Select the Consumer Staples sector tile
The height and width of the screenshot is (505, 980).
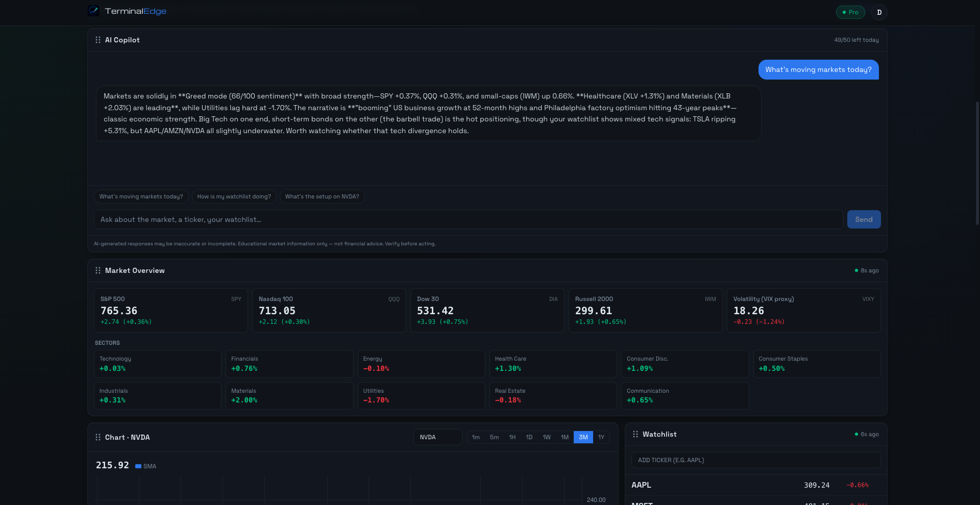pos(817,364)
